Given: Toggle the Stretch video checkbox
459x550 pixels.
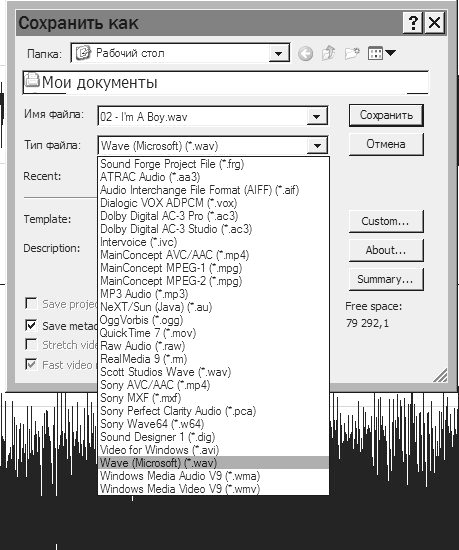Looking at the screenshot, I should (x=31, y=344).
